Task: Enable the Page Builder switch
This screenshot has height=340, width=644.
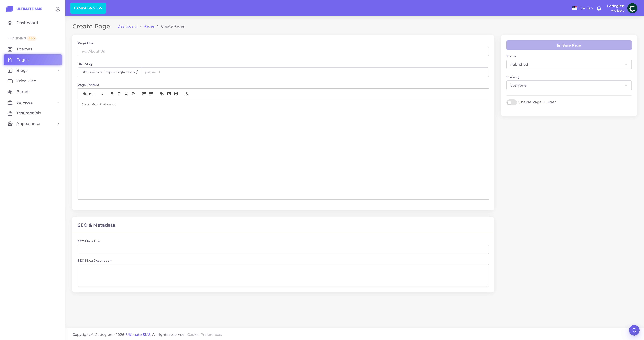Action: [x=512, y=102]
